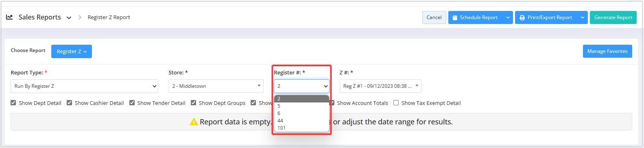Image resolution: width=644 pixels, height=148 pixels.
Task: Choose register 5 in the dropdown list
Action: [301, 106]
